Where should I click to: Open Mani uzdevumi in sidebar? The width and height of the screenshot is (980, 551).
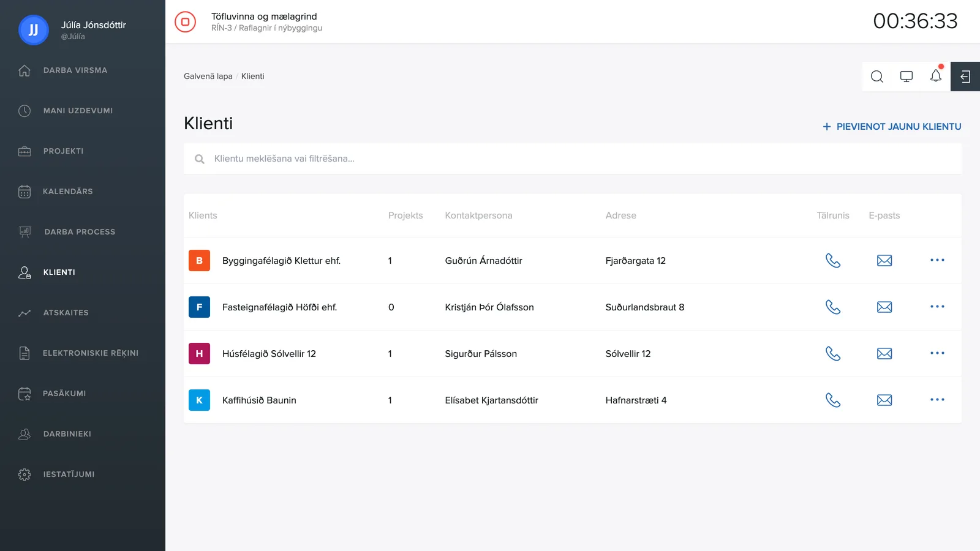click(x=78, y=111)
